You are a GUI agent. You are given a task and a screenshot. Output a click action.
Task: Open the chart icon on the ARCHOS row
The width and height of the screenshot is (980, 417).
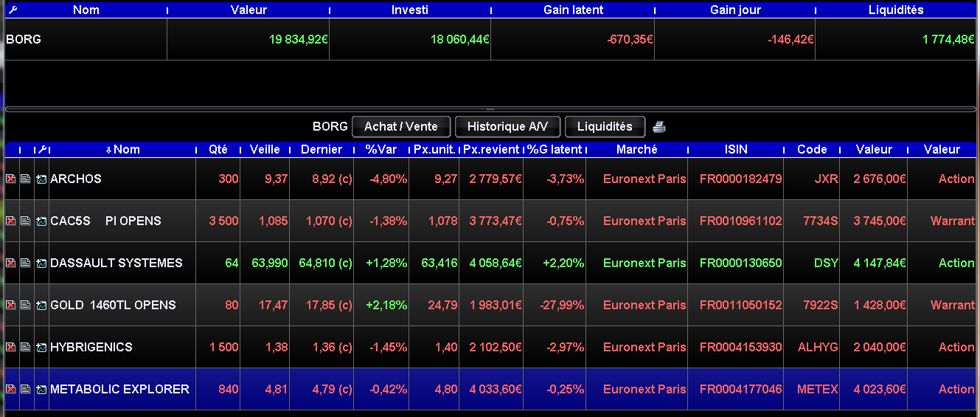click(41, 179)
